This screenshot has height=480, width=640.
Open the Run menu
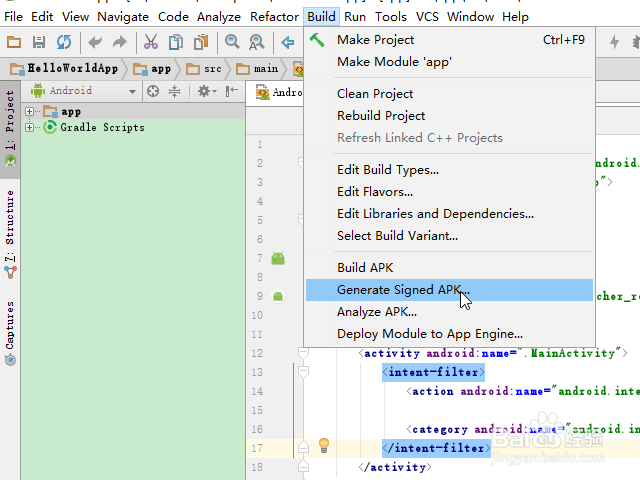[x=355, y=17]
